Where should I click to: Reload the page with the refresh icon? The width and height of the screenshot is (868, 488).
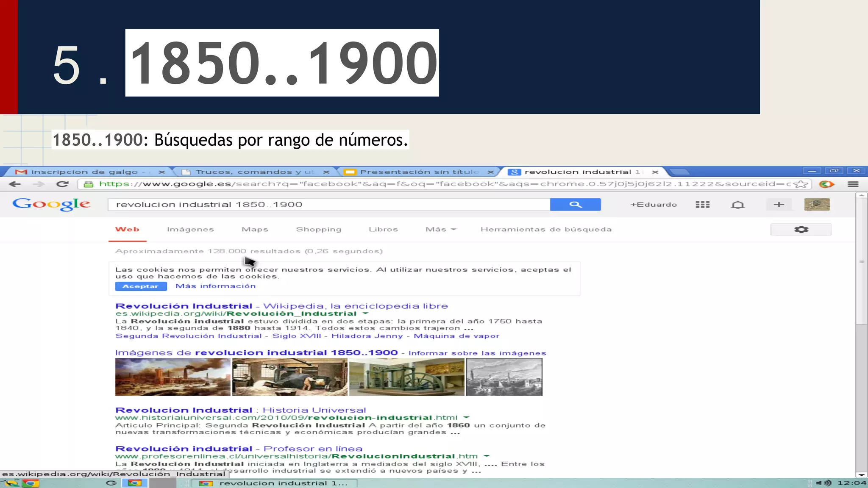(x=62, y=184)
